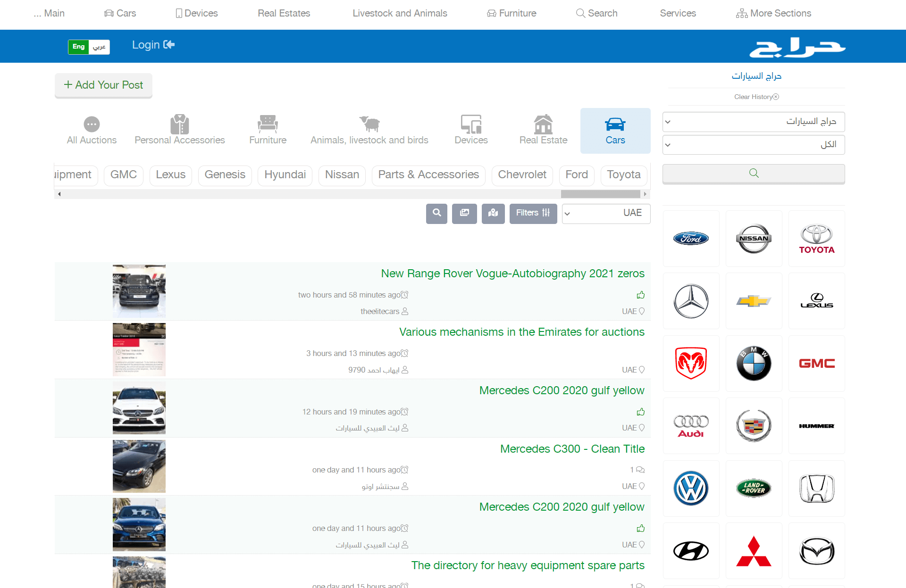Viewport: 906px width, 588px height.
Task: Switch language to Eng
Action: [x=78, y=47]
